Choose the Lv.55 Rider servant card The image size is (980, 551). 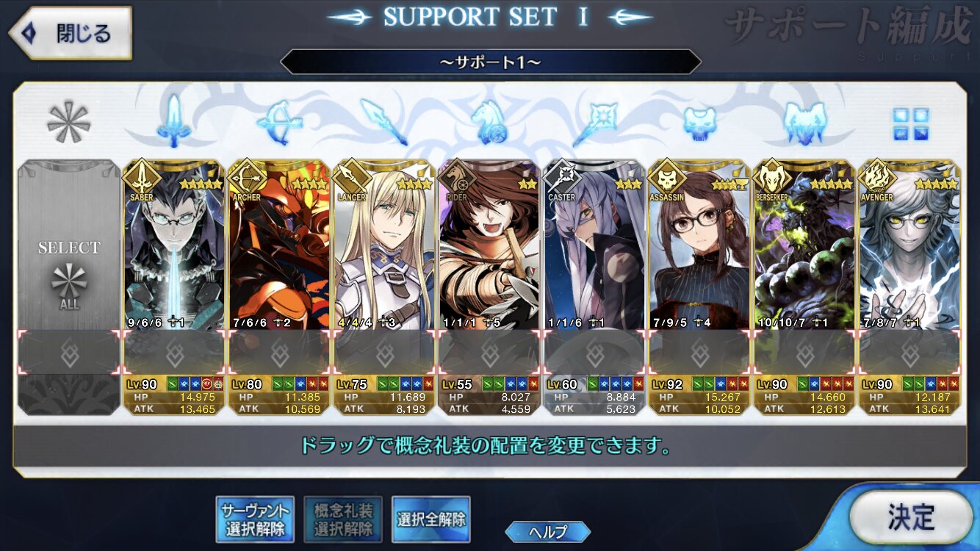489,287
